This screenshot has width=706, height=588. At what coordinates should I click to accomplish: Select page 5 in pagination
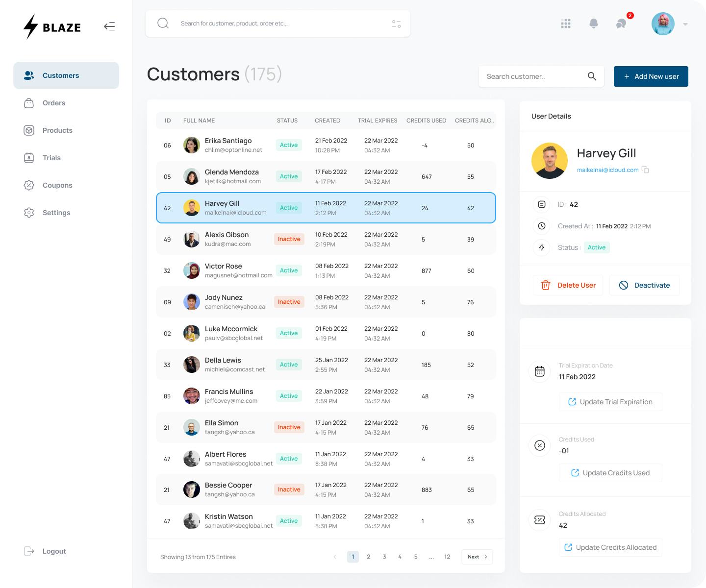pyautogui.click(x=415, y=557)
